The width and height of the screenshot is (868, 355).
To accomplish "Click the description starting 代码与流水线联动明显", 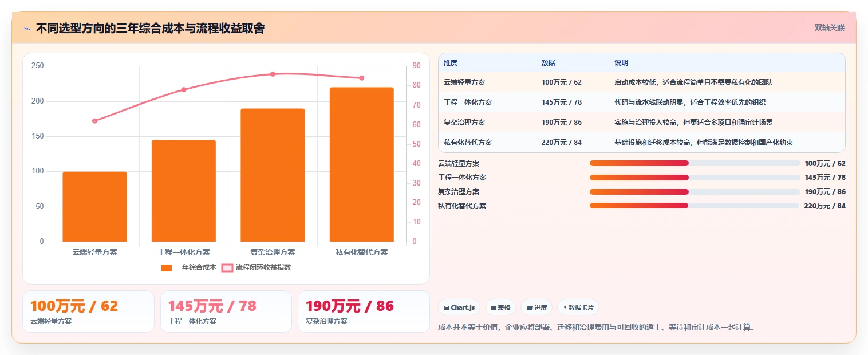I will (690, 102).
